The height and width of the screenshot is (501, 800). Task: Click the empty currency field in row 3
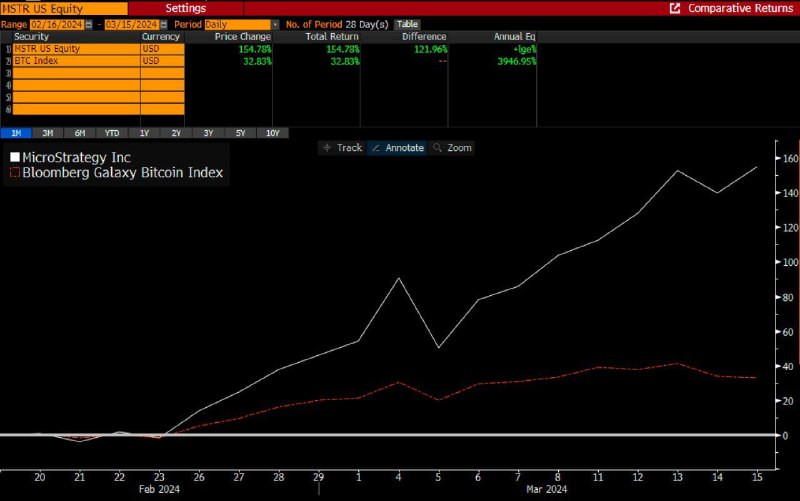click(x=162, y=73)
